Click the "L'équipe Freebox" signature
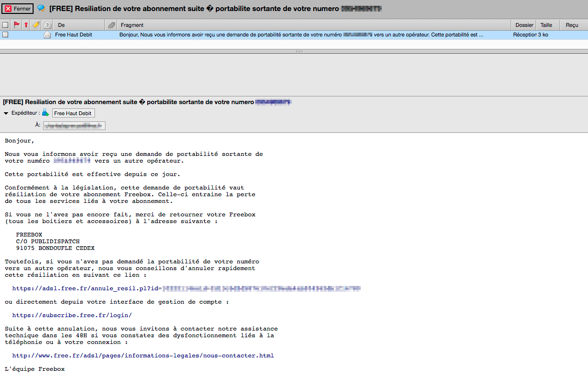Screen dimensions: 588x379 click(35, 369)
